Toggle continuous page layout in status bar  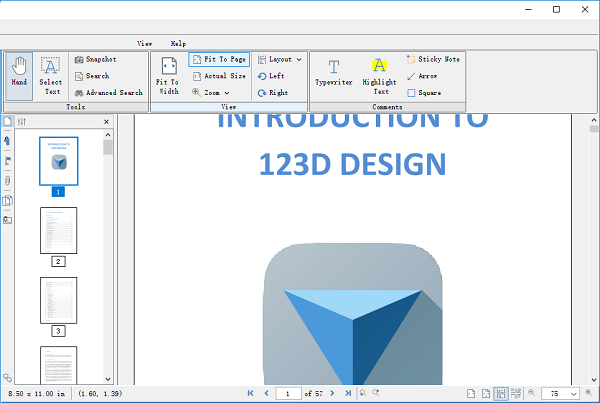point(501,393)
